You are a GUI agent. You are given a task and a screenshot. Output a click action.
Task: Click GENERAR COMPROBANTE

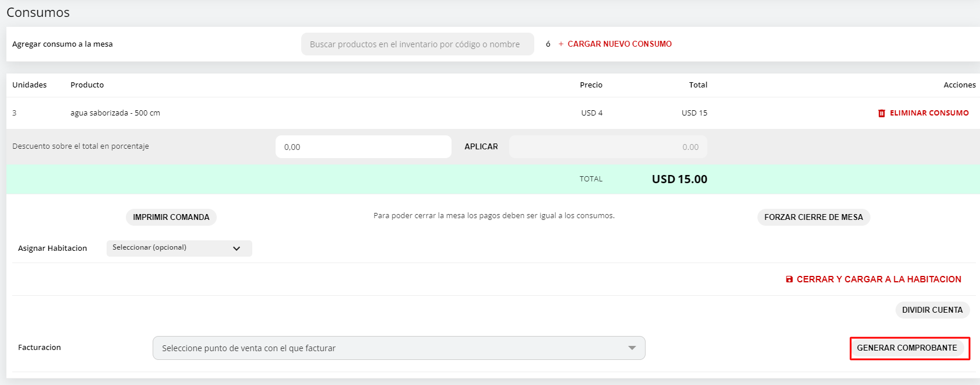[x=909, y=348]
